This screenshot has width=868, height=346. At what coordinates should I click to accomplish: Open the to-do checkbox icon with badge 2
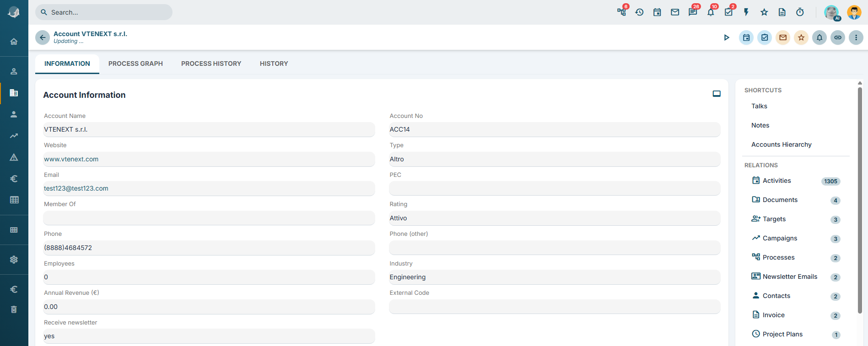tap(728, 12)
